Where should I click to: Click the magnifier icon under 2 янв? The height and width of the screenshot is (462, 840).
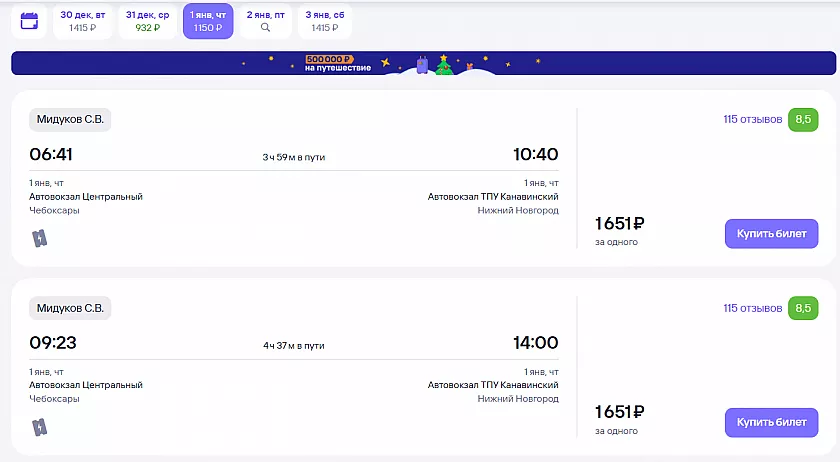tap(265, 28)
